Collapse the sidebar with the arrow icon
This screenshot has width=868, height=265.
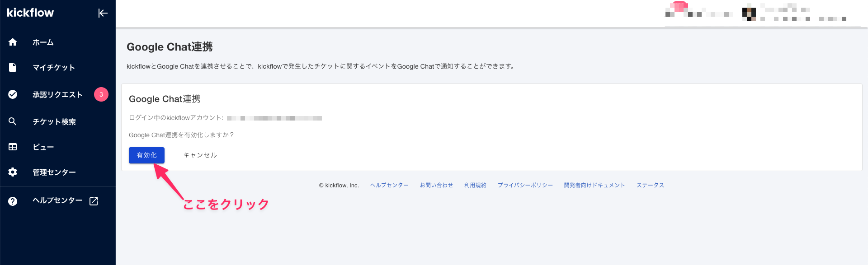(103, 13)
